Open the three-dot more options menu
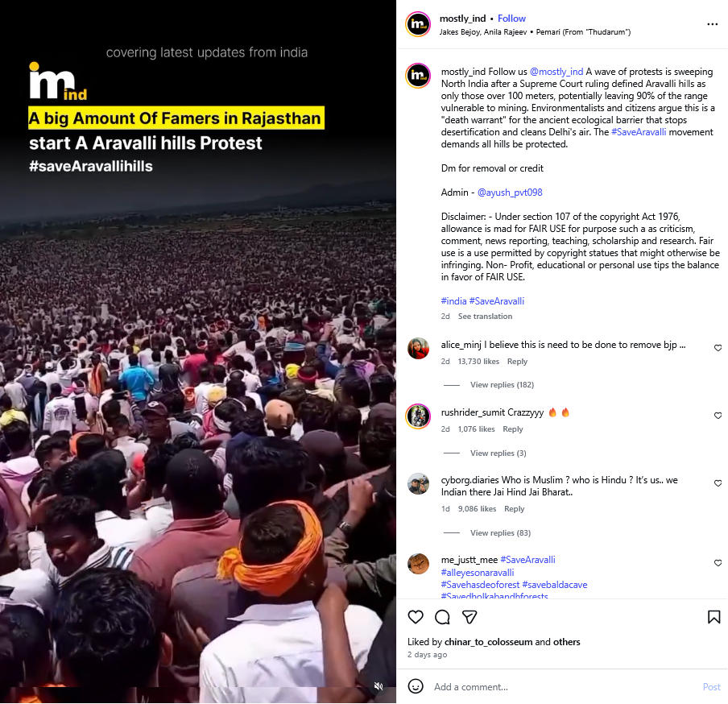Viewport: 728px width, 704px height. click(712, 24)
